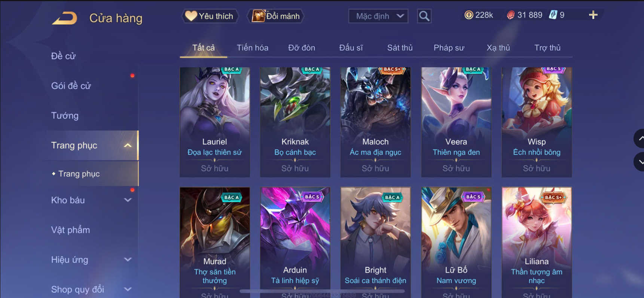Open Yêu thích heart favorites filter
This screenshot has height=298, width=644.
[210, 16]
